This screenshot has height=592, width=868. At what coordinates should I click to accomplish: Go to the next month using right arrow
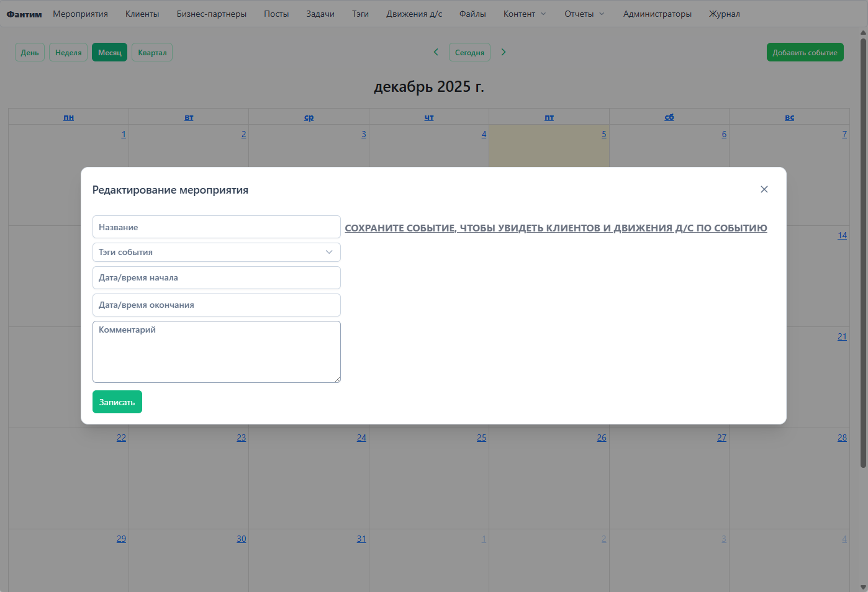point(504,52)
